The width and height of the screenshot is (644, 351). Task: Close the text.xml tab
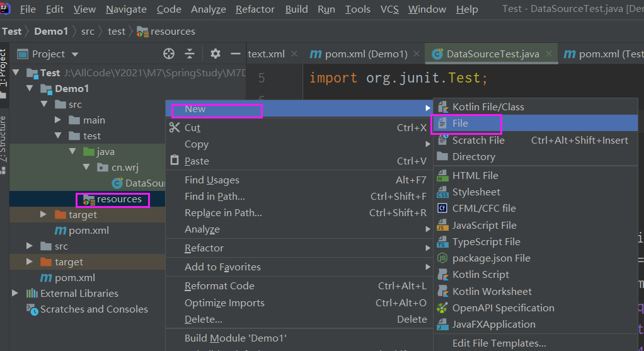coord(294,54)
